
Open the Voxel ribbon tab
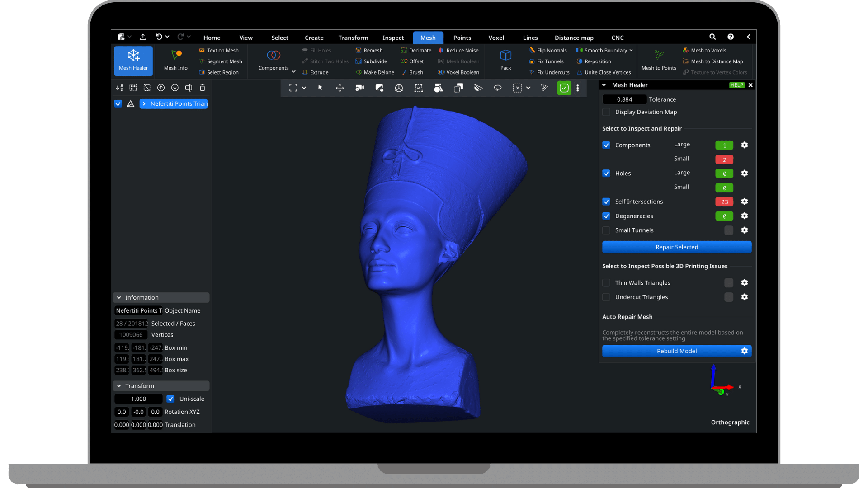[x=496, y=38]
